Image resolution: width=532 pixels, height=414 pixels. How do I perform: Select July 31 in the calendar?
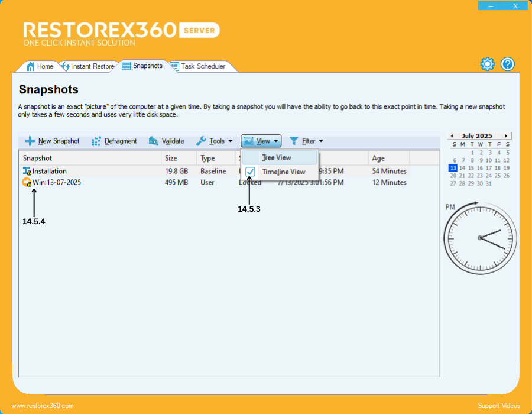pyautogui.click(x=489, y=183)
